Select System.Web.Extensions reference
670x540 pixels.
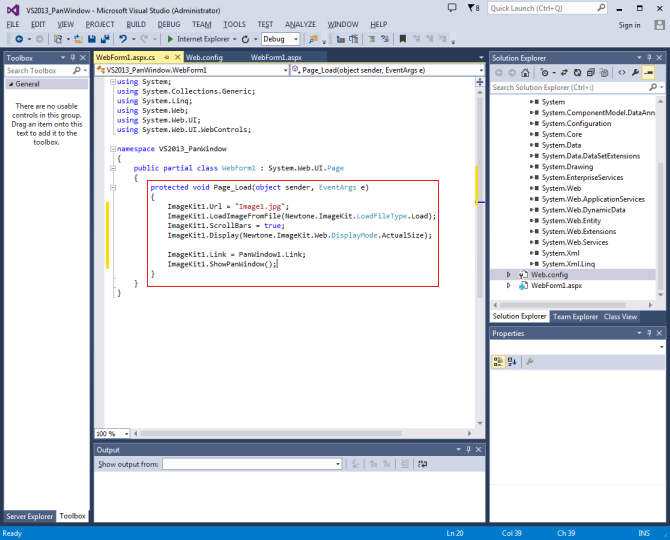tap(579, 232)
